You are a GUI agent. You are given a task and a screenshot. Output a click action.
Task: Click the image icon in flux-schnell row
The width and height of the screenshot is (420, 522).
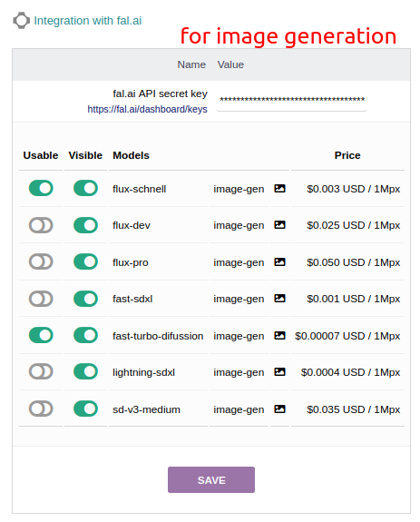tap(279, 189)
